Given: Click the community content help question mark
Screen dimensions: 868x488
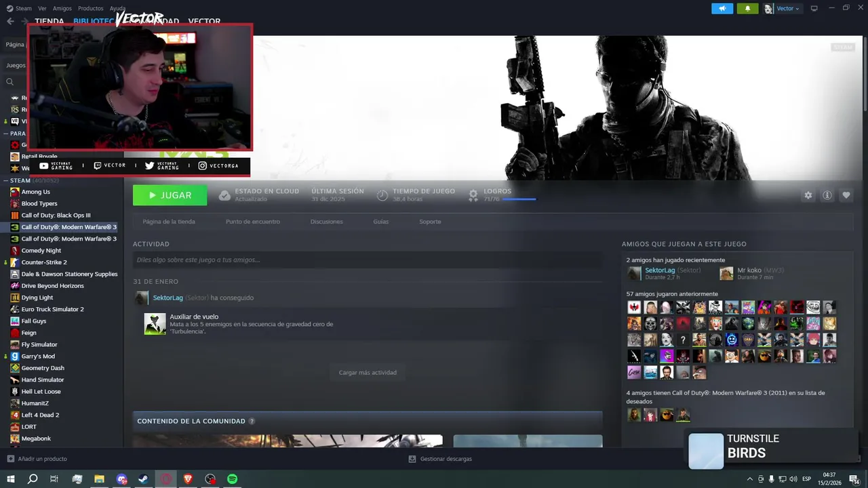Looking at the screenshot, I should tap(252, 421).
